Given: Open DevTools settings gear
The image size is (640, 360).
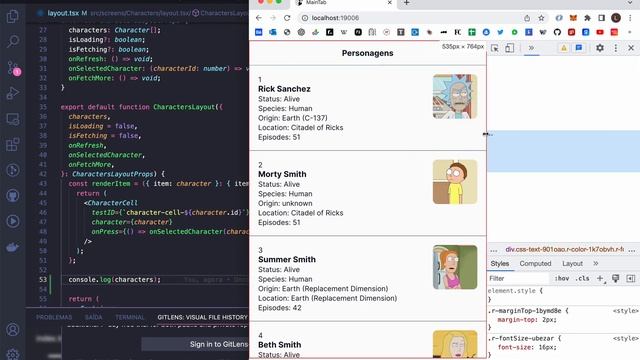Looking at the screenshot, I should point(600,48).
